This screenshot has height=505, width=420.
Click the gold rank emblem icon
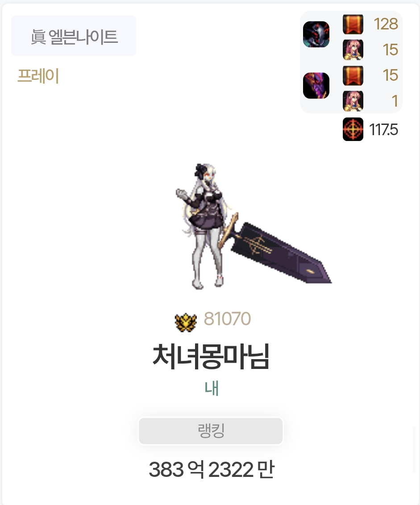pyautogui.click(x=186, y=322)
